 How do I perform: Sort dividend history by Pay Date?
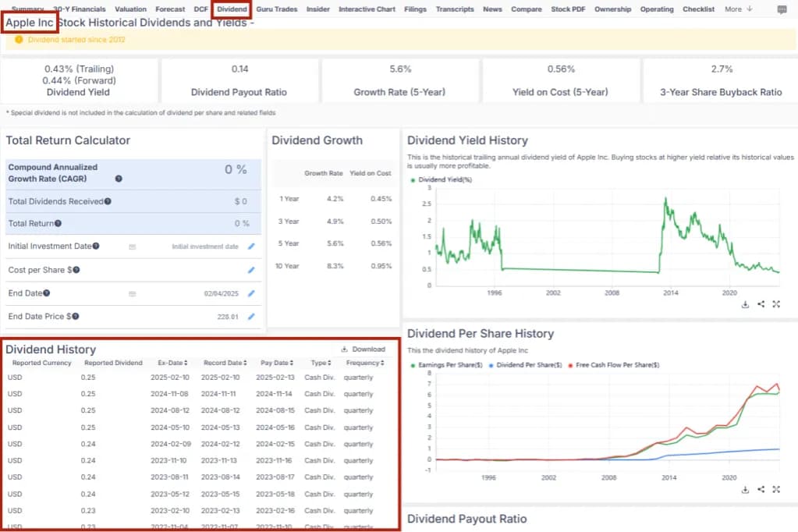(275, 363)
